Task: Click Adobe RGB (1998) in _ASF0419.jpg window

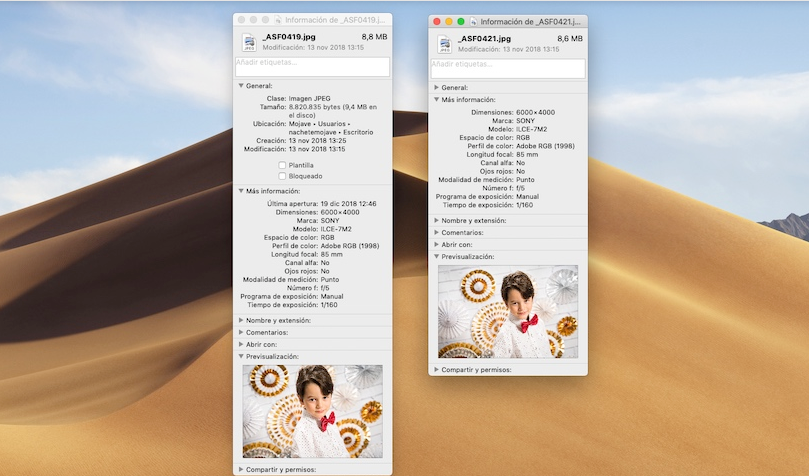Action: 350,246
